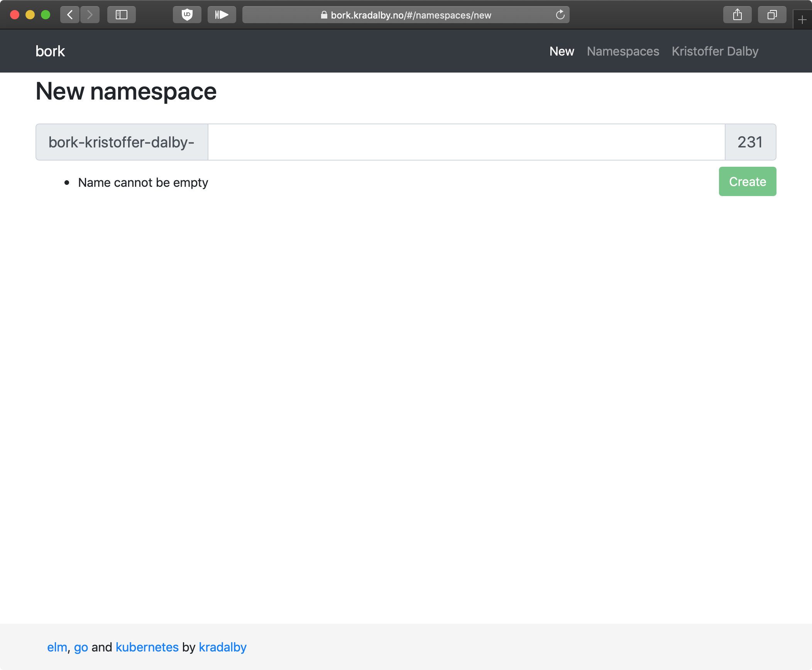Click the lock icon in address bar

(324, 15)
